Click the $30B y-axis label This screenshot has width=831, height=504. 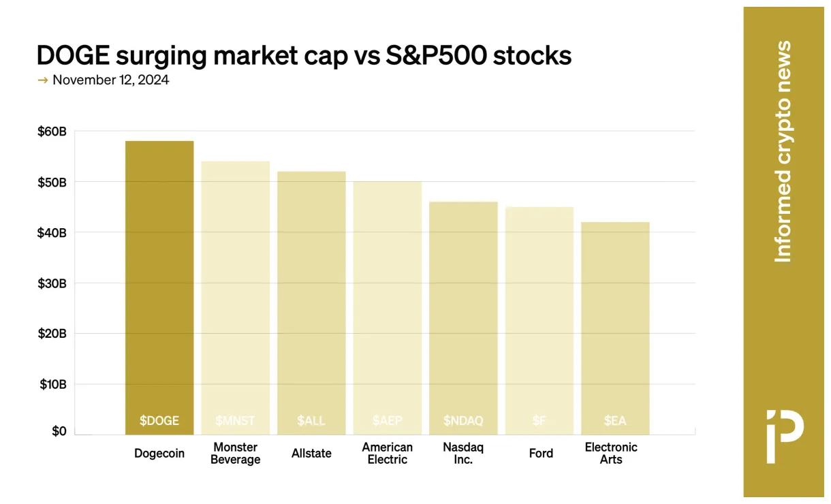click(52, 283)
